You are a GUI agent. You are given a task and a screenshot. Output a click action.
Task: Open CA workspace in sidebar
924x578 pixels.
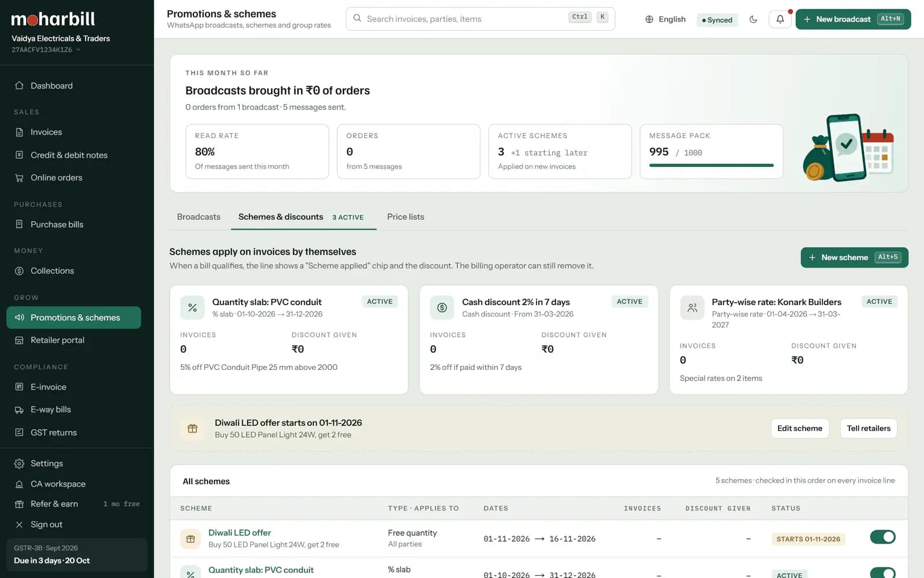[x=73, y=484]
